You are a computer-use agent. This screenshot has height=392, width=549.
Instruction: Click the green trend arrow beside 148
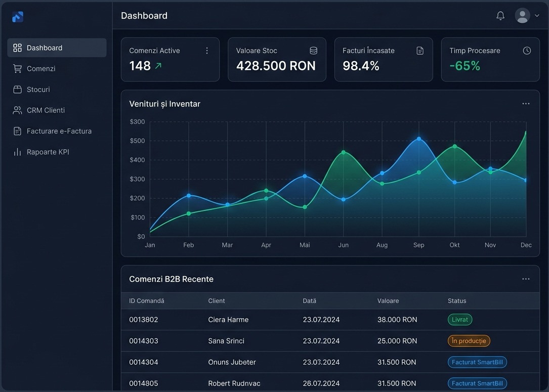click(158, 65)
